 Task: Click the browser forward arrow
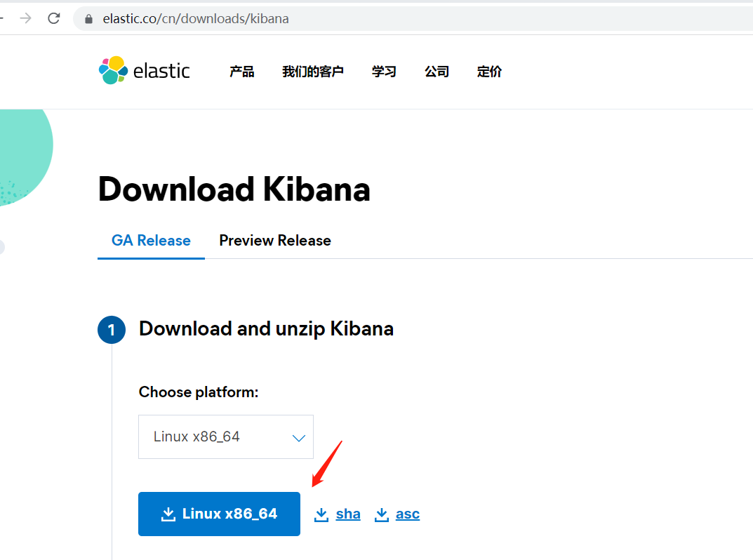point(26,19)
